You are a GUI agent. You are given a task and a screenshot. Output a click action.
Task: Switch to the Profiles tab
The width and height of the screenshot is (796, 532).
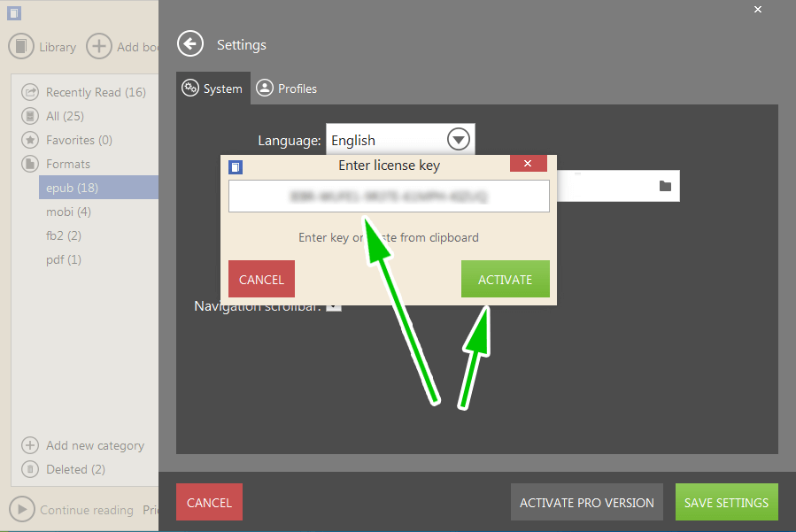coord(286,88)
